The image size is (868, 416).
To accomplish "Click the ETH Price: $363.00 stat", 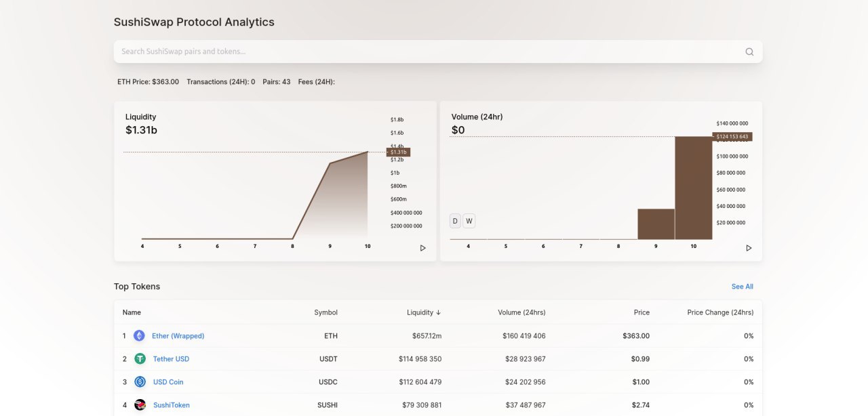I will pos(148,81).
